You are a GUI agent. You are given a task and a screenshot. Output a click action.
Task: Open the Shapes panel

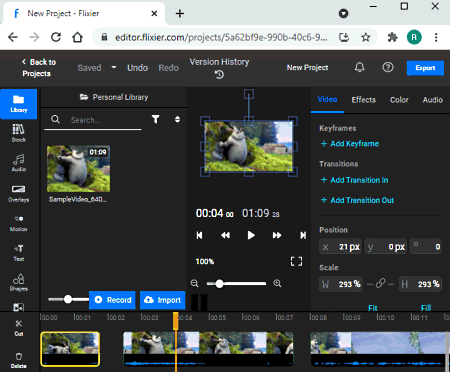tap(19, 283)
